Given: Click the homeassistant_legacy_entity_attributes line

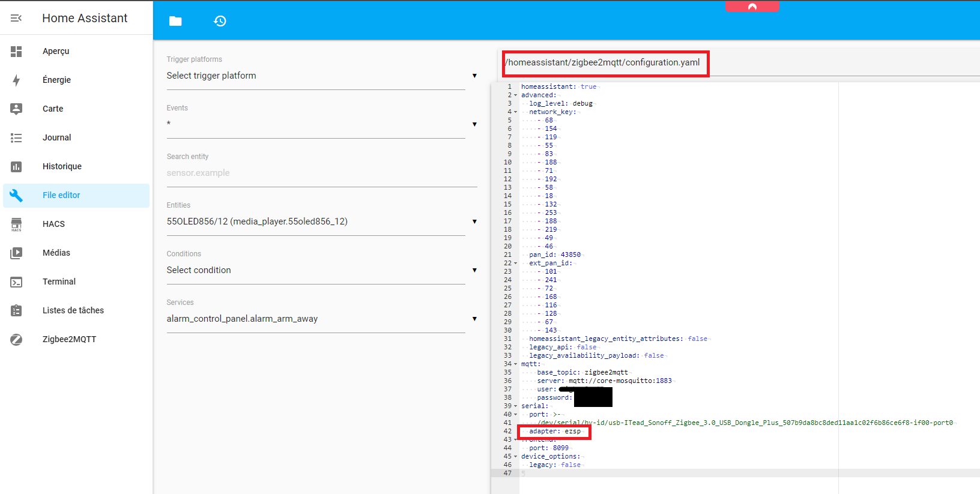Looking at the screenshot, I should click(619, 339).
